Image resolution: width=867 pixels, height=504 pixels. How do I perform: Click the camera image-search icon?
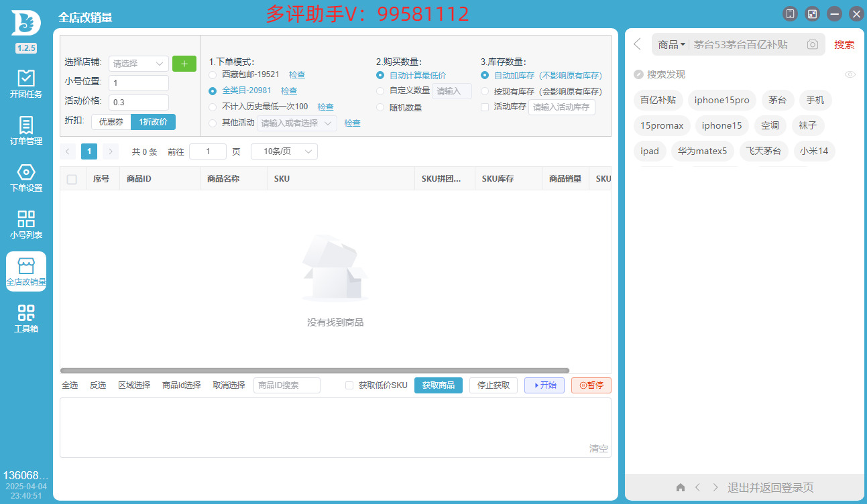pos(813,45)
